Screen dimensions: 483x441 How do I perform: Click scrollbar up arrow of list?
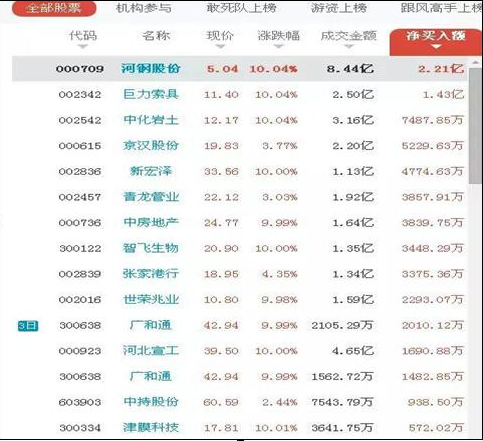coord(475,62)
